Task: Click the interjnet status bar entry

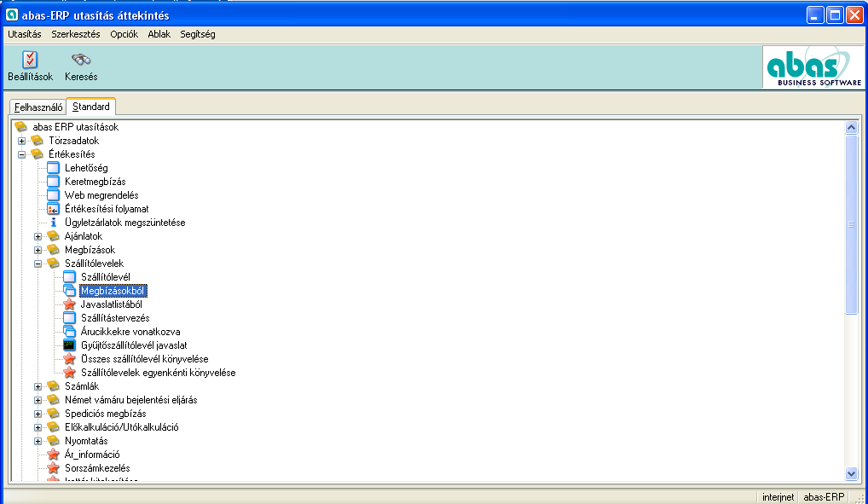Action: (778, 497)
